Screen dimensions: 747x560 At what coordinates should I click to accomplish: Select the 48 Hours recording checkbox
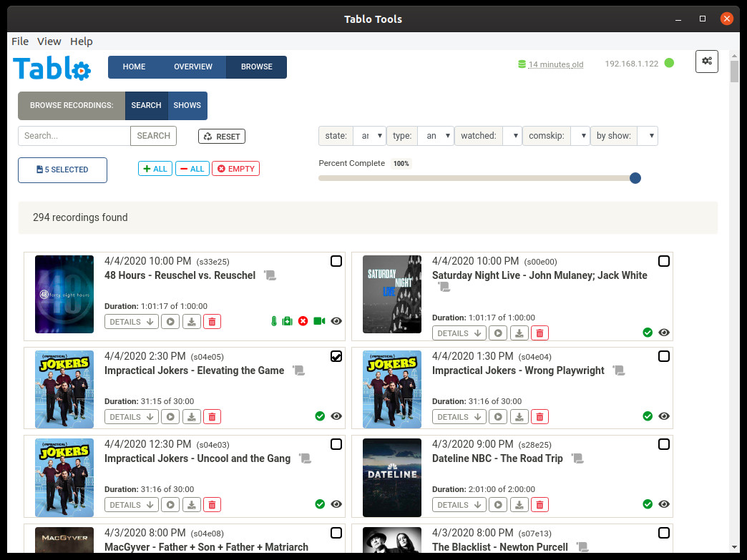click(336, 261)
